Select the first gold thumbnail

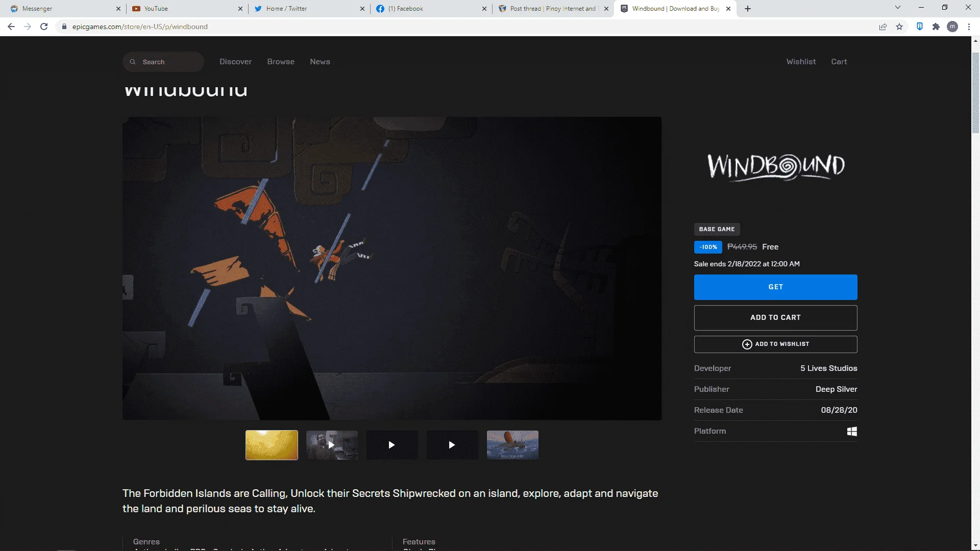(272, 445)
